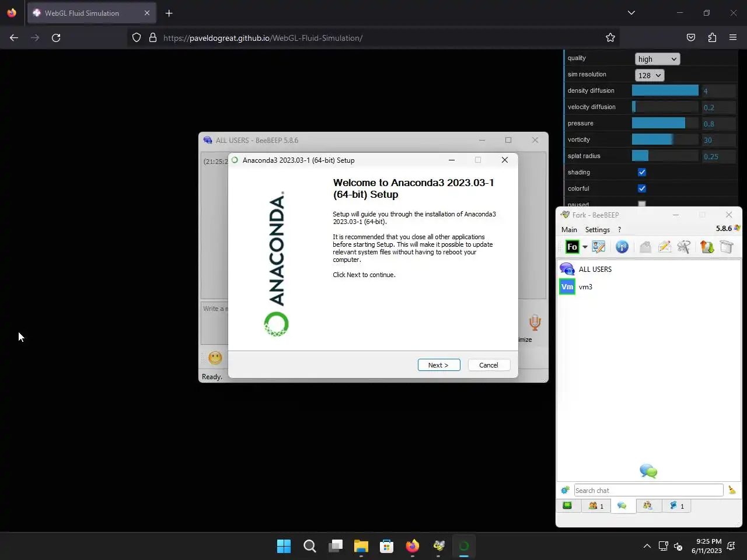
Task: Close the WebGL Fluid Simulation tab
Action: (147, 13)
